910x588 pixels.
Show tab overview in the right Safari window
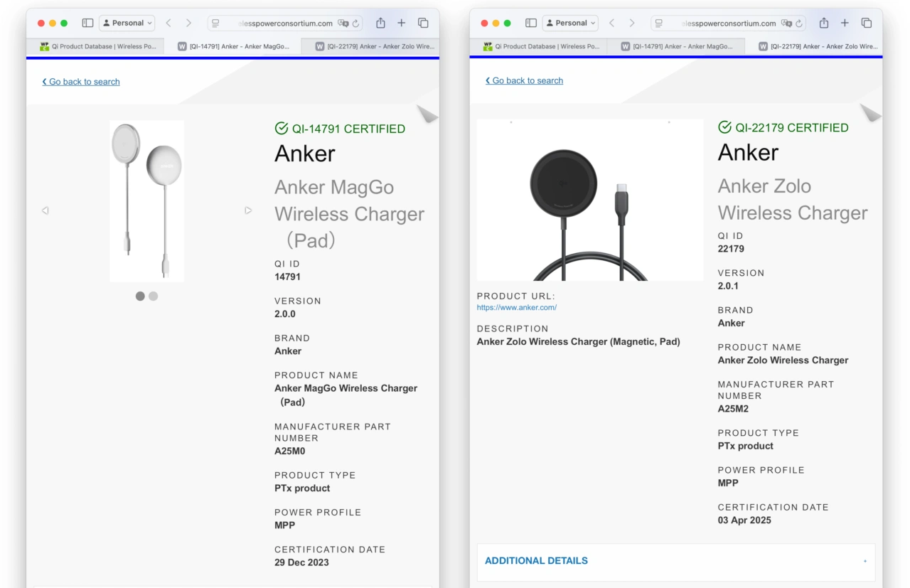point(866,23)
